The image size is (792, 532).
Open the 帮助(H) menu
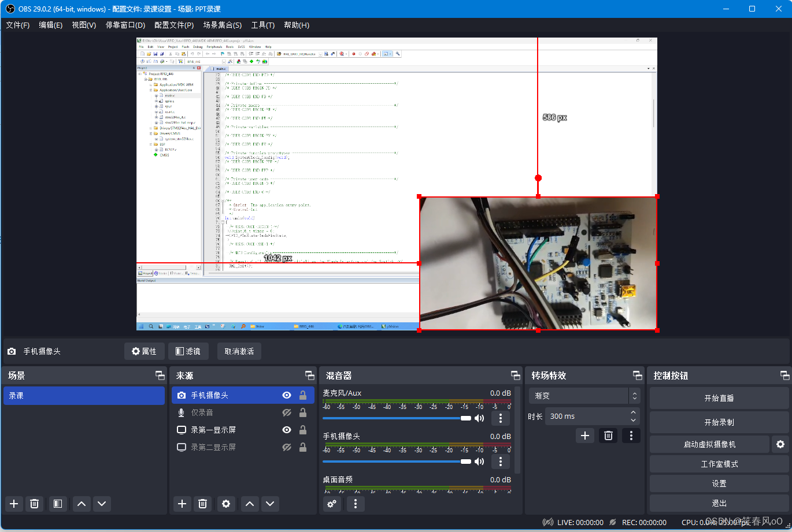[x=297, y=25]
